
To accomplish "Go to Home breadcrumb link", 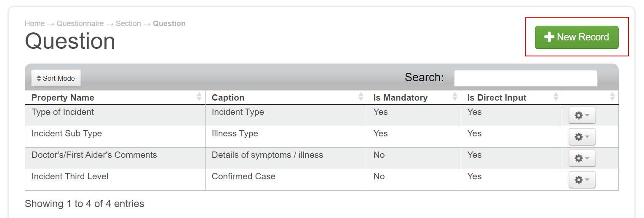I will pyautogui.click(x=35, y=24).
